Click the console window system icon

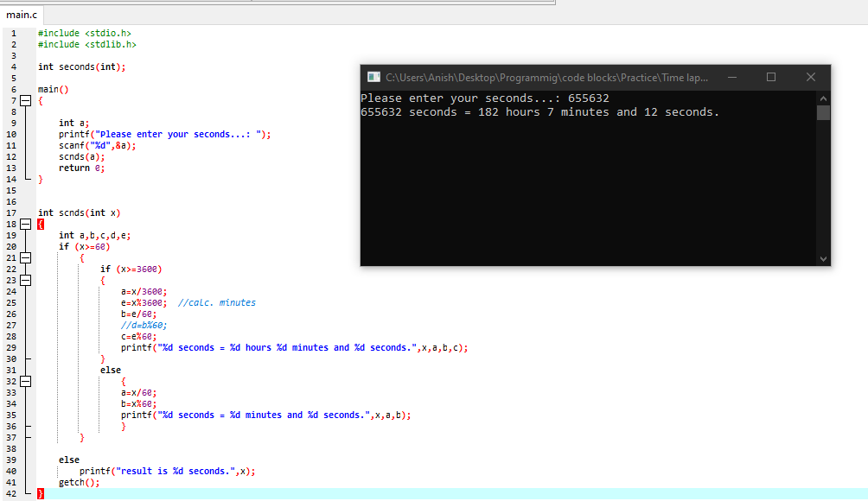click(x=373, y=76)
